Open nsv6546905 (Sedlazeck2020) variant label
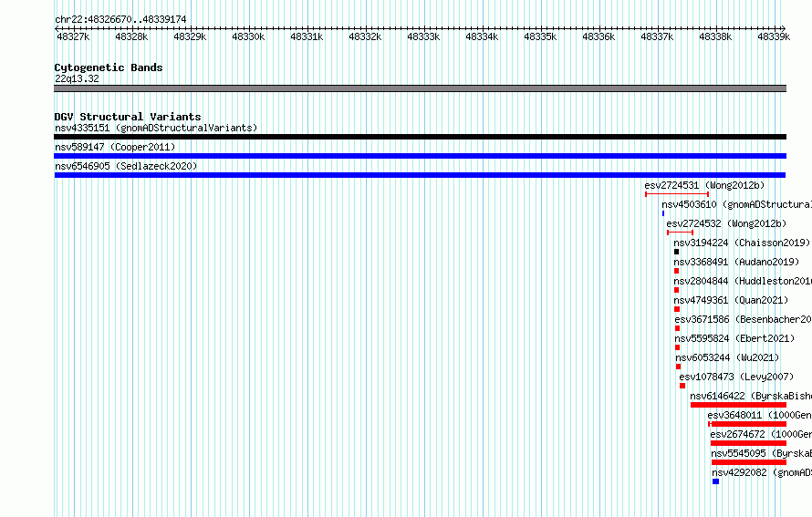Viewport: 812px width, 517px height. 126,166
